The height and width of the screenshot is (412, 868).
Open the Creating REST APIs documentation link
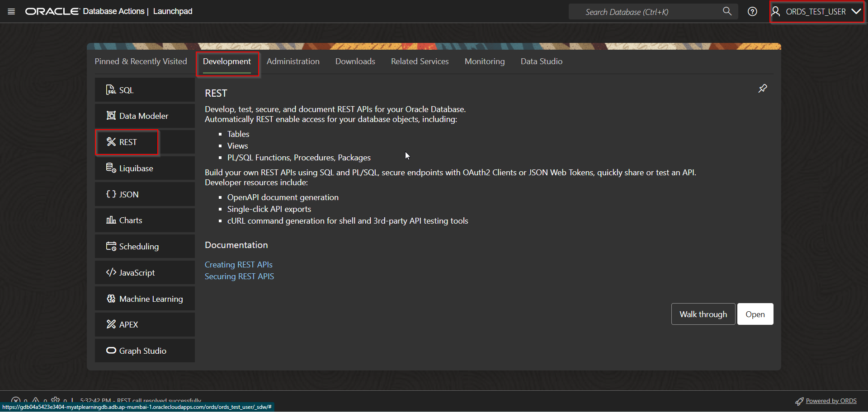239,264
